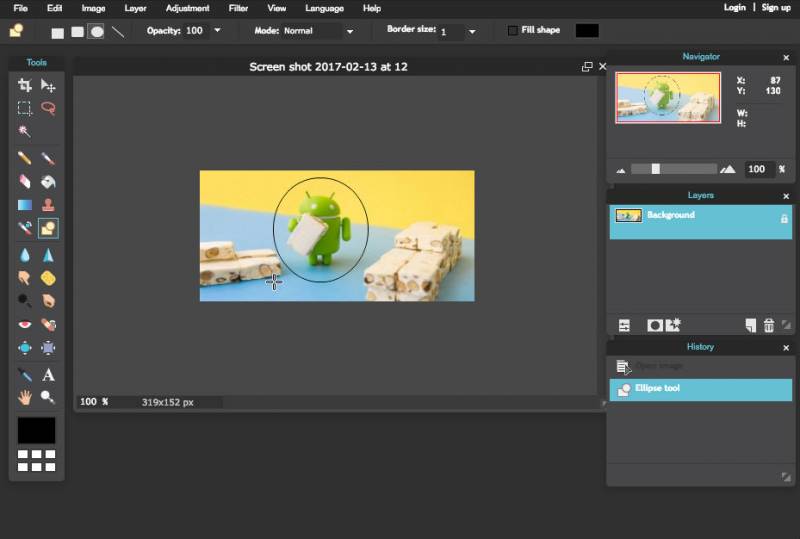Switch to ellipse shape option

(x=96, y=32)
